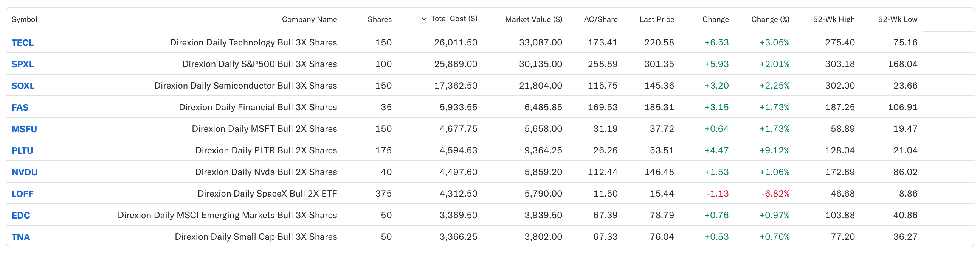Select the FAS symbol link
Screen dimensions: 980x253
click(x=20, y=108)
